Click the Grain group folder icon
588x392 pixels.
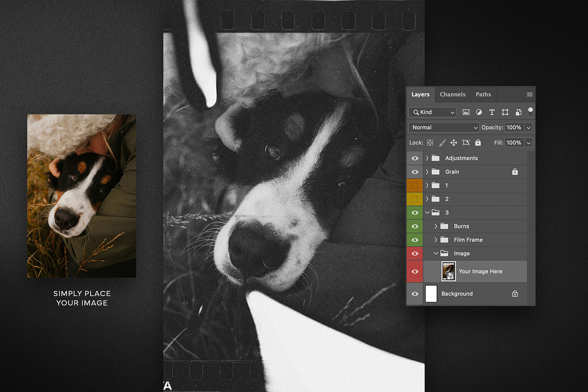(436, 172)
